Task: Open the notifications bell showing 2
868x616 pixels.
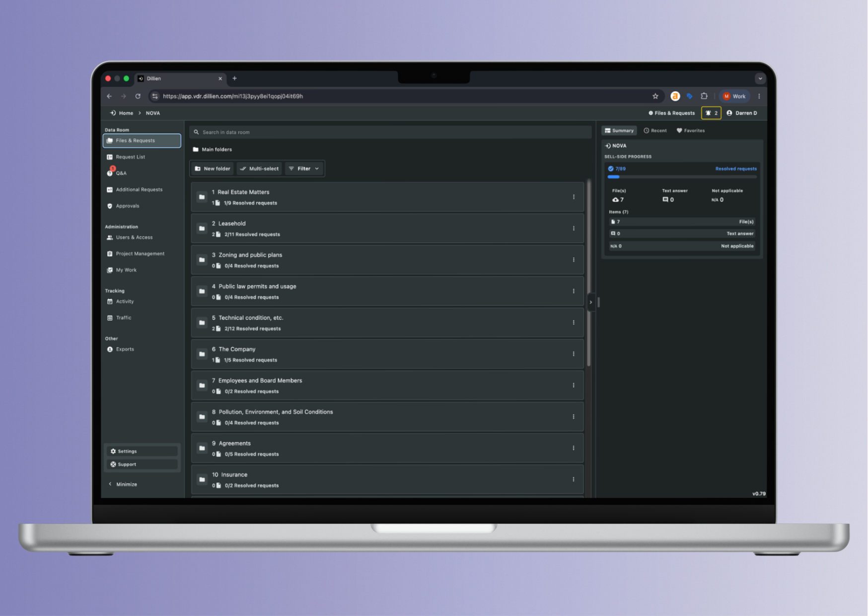Action: tap(711, 113)
